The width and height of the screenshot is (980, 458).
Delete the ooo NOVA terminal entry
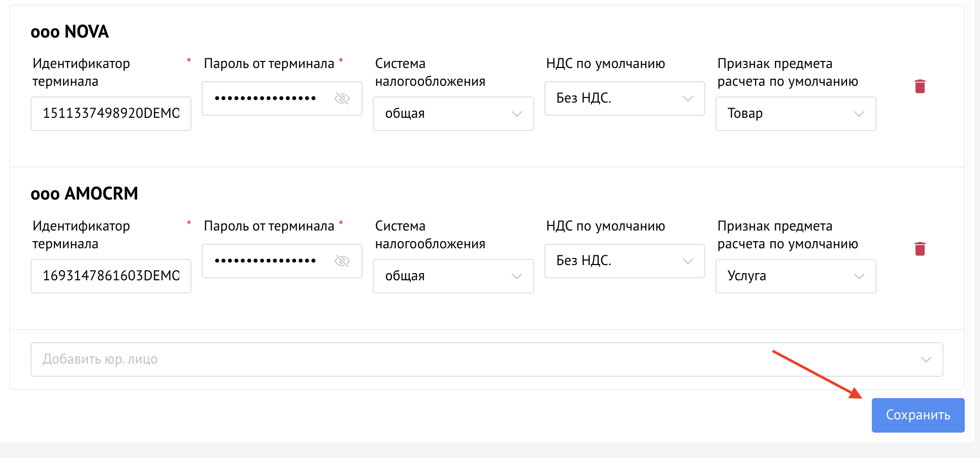[920, 86]
